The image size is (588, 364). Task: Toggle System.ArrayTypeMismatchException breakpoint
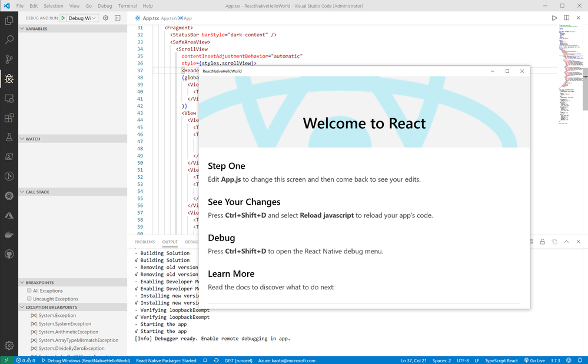pyautogui.click(x=34, y=340)
